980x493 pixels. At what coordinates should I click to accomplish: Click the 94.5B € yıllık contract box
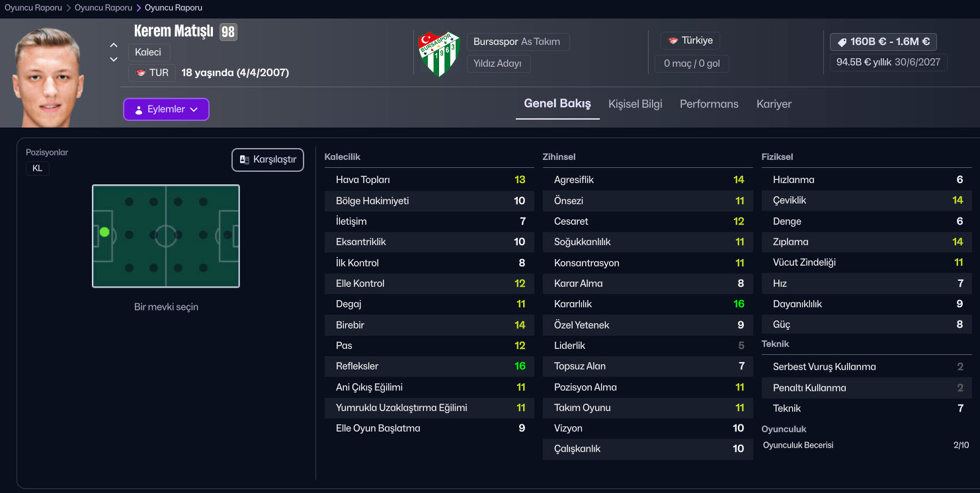tap(888, 62)
